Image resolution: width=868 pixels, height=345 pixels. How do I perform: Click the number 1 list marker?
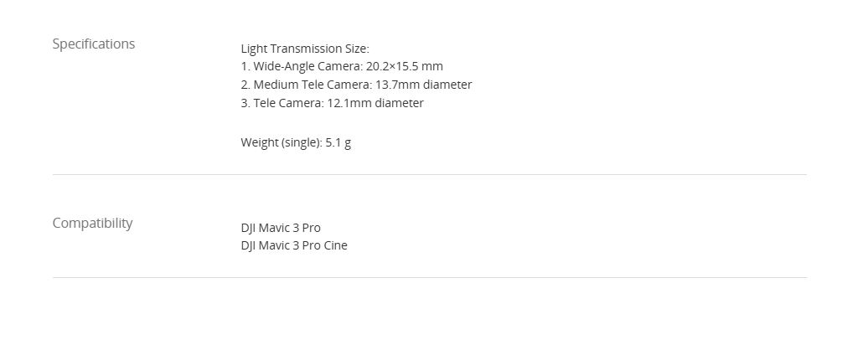(245, 66)
